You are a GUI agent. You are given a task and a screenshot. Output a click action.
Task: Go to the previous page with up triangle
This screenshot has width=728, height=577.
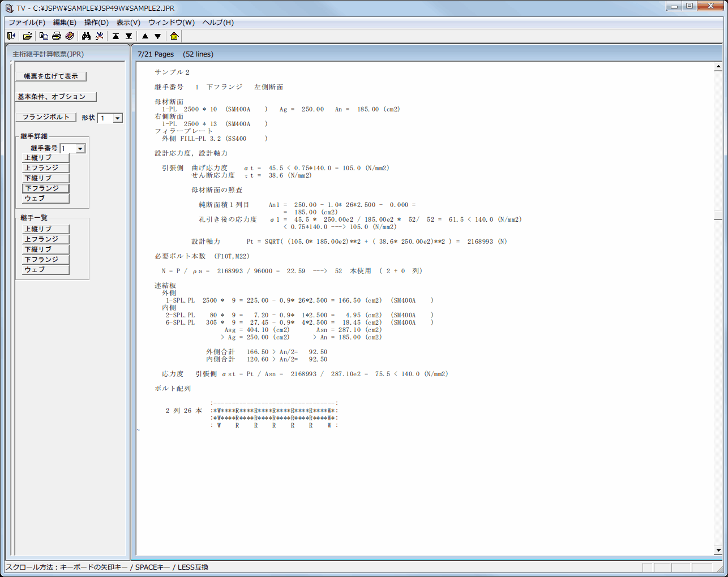click(x=145, y=36)
